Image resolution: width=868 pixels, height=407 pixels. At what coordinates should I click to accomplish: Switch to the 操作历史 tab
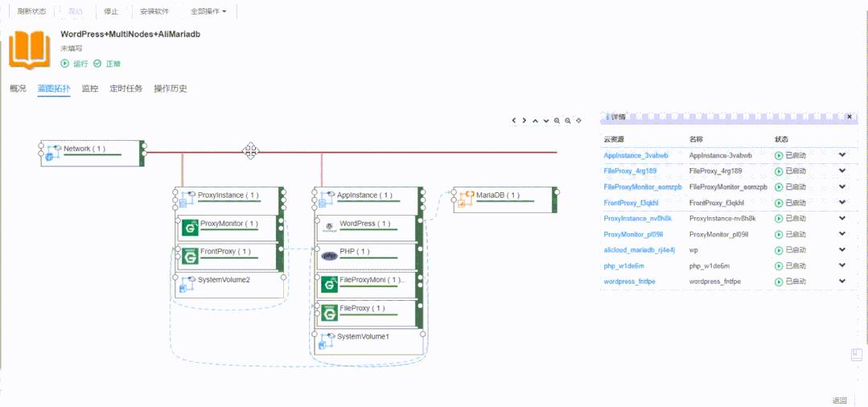171,88
